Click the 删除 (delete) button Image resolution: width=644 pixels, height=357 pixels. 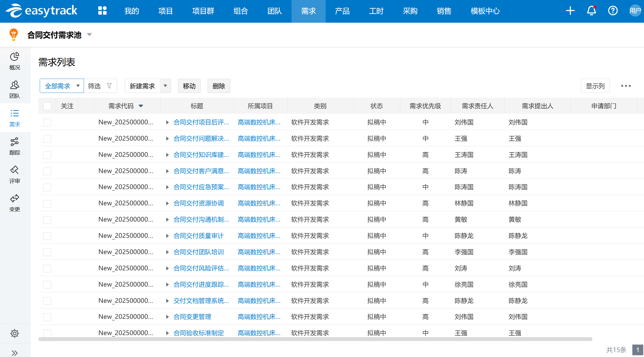[x=219, y=86]
